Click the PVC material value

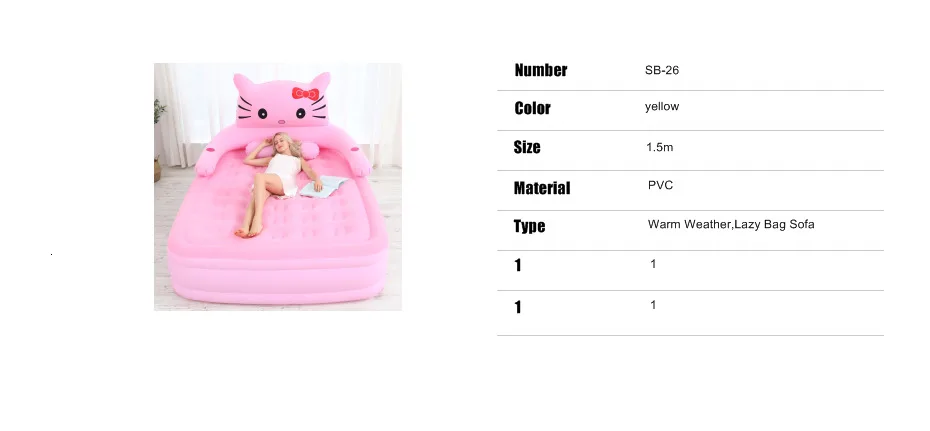660,186
